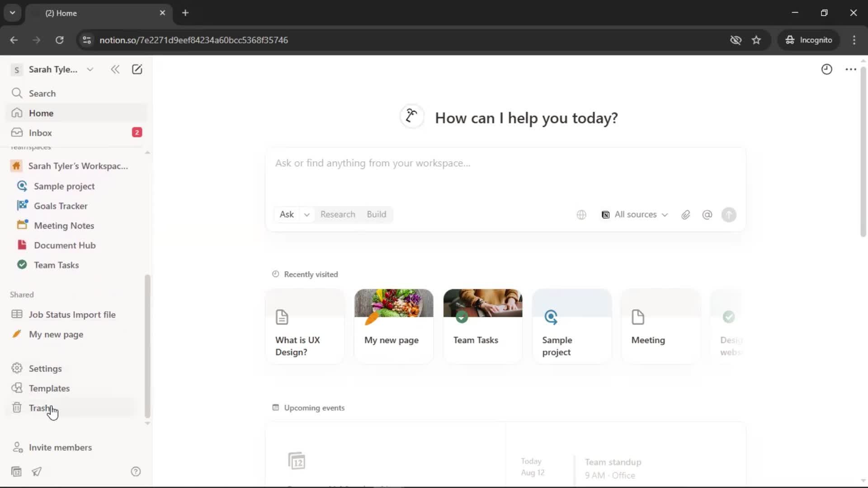Open the Team Tasks recent card
The image size is (868, 488).
click(x=483, y=326)
